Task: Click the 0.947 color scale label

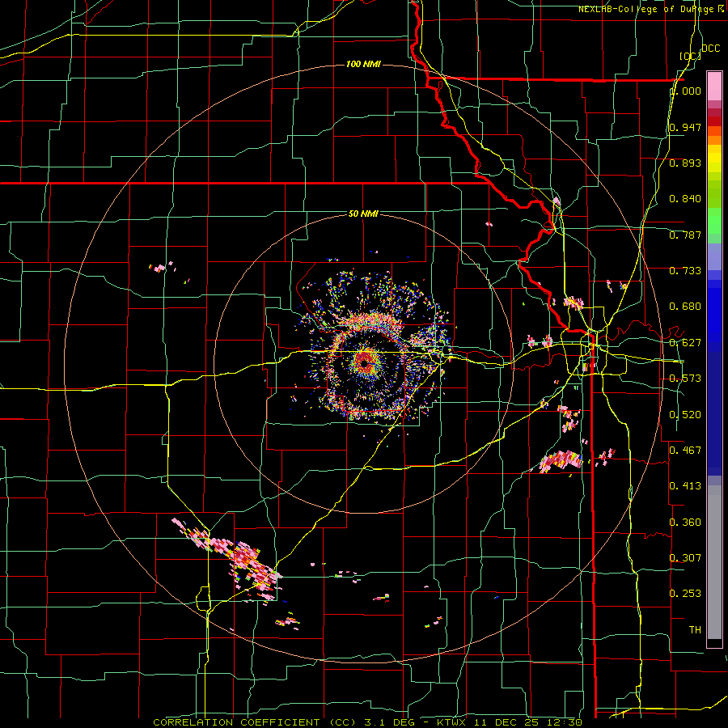Action: click(685, 127)
